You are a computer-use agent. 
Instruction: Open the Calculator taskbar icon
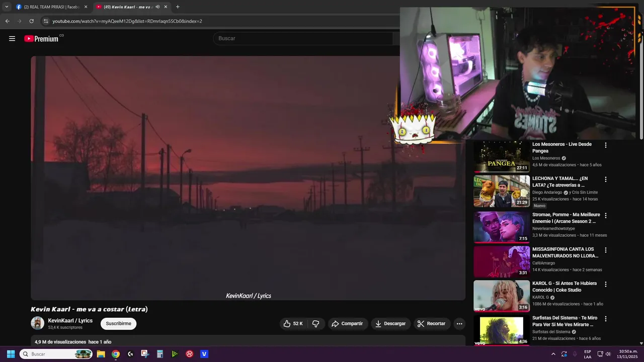pyautogui.click(x=160, y=354)
